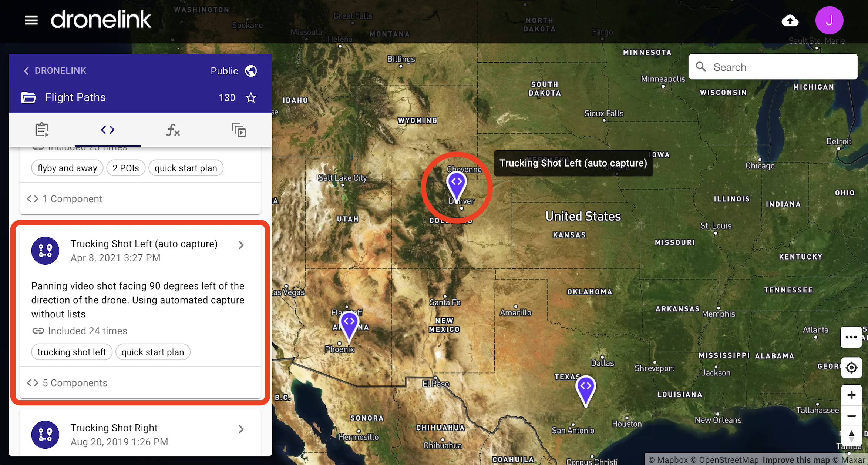Select the trucking shot left tag

72,352
